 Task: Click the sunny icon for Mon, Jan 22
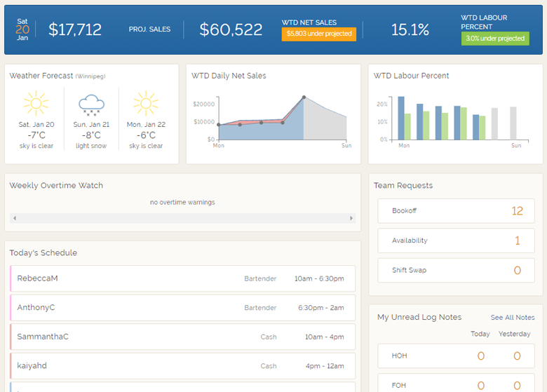(x=145, y=104)
